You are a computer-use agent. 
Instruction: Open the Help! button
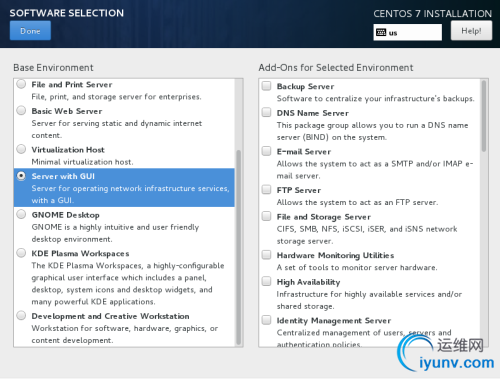[471, 31]
